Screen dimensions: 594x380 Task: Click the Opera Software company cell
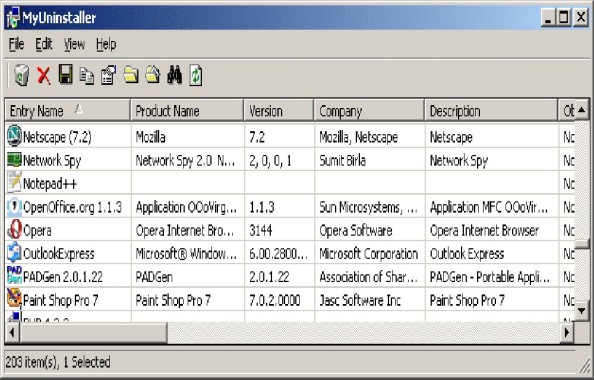pos(356,230)
